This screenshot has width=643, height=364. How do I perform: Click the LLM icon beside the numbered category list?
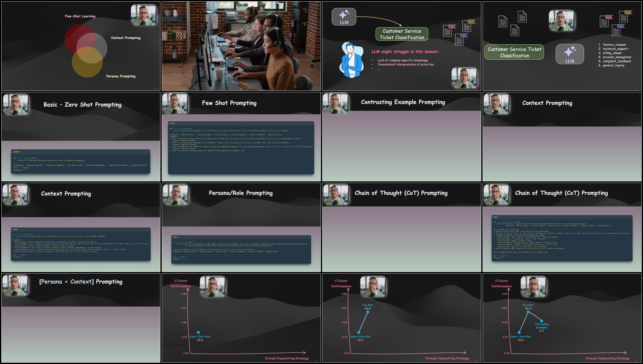point(570,54)
